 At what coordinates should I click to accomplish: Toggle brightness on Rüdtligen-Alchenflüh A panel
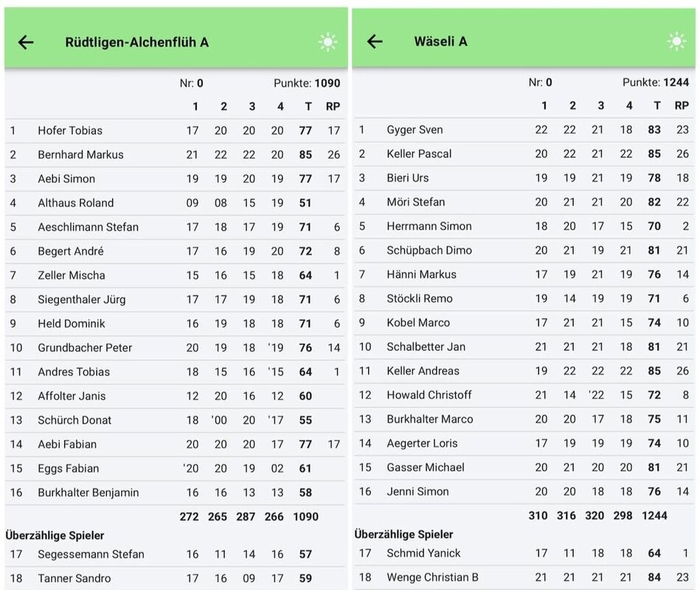328,42
